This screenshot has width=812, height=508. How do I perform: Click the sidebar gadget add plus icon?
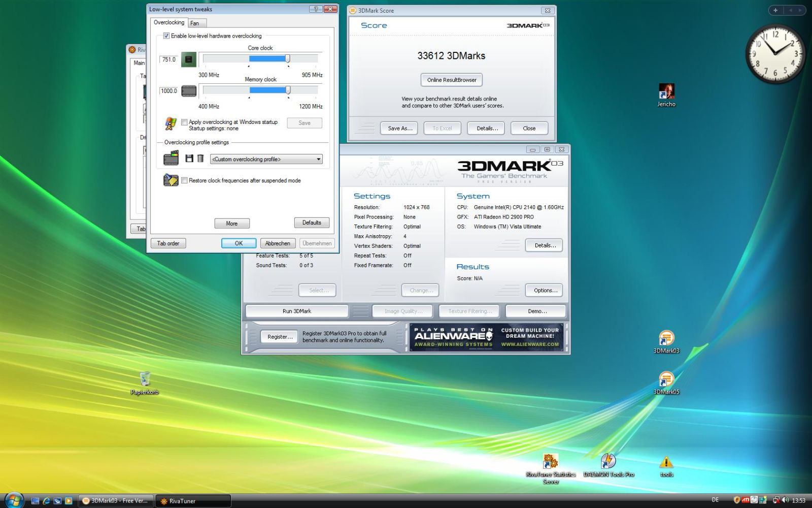[775, 10]
